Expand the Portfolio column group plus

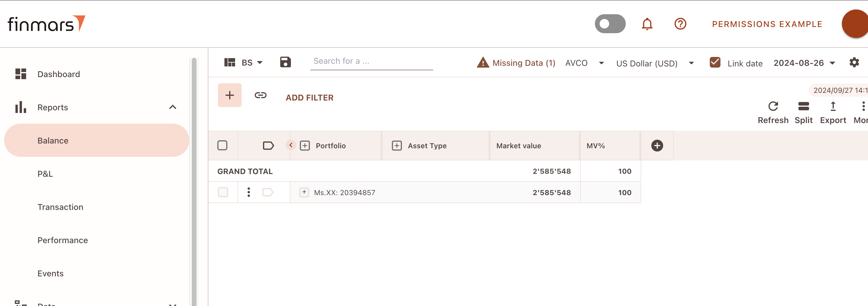305,146
